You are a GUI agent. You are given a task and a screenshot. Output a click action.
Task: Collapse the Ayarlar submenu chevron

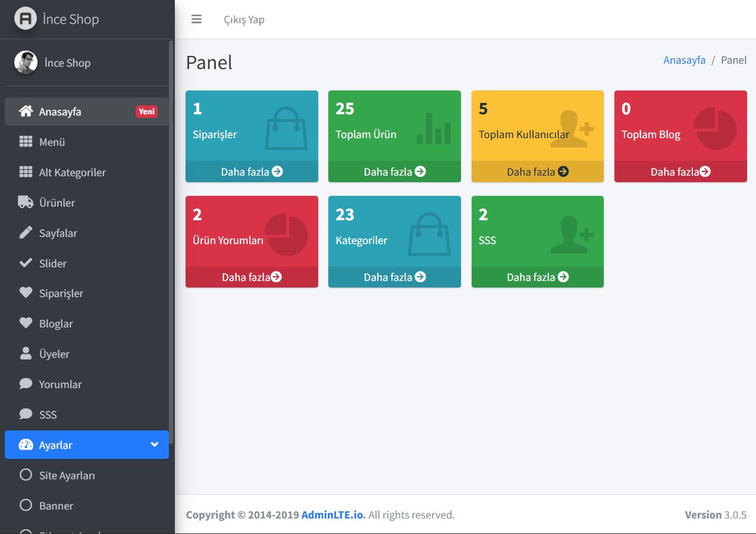pyautogui.click(x=154, y=445)
